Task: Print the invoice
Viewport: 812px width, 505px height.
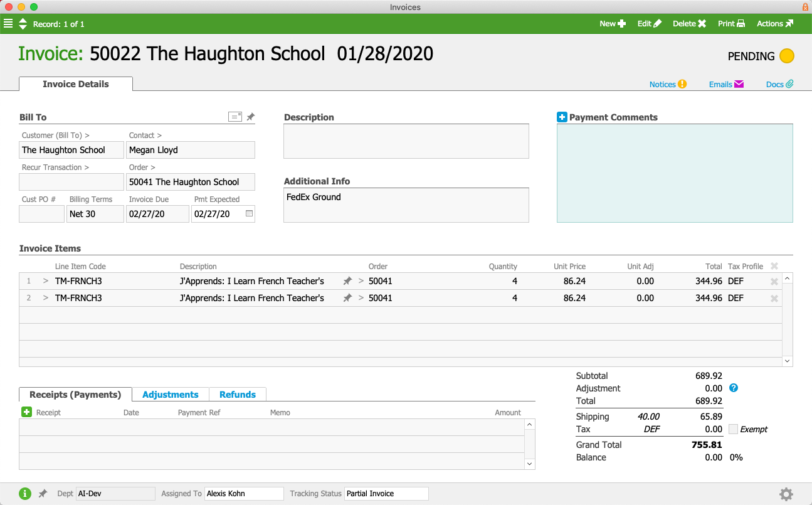Action: [x=731, y=24]
